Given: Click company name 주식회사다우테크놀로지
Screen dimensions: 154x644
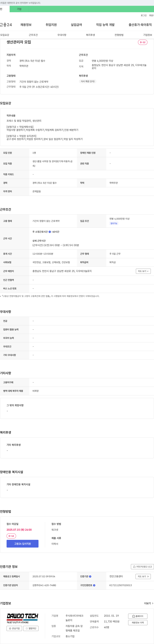Looking at the screenshot, I should pos(74,618).
